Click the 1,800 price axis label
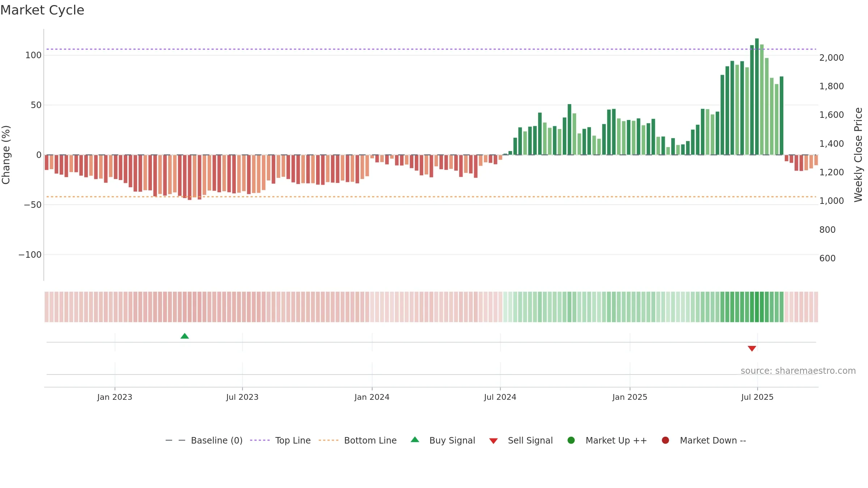This screenshot has width=868, height=488. [831, 86]
